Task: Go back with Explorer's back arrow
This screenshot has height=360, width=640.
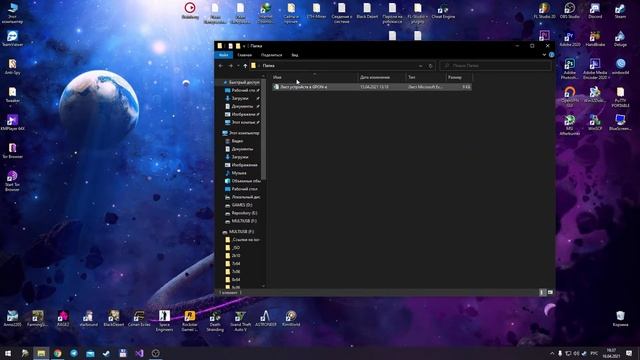Action: click(221, 66)
